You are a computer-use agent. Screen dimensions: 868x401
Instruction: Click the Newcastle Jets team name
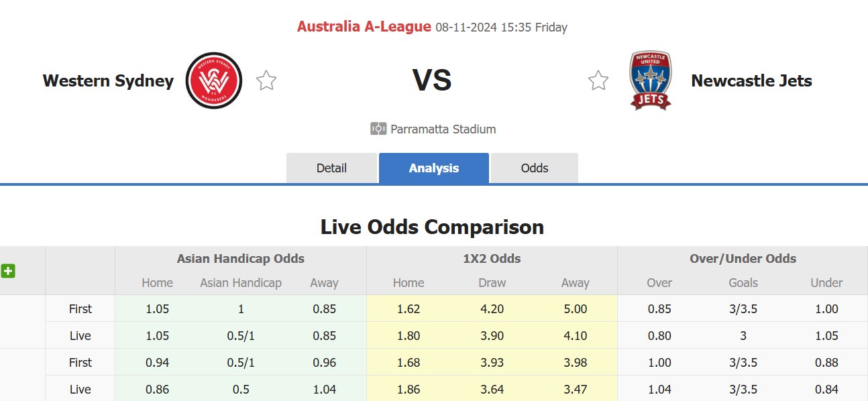point(752,80)
